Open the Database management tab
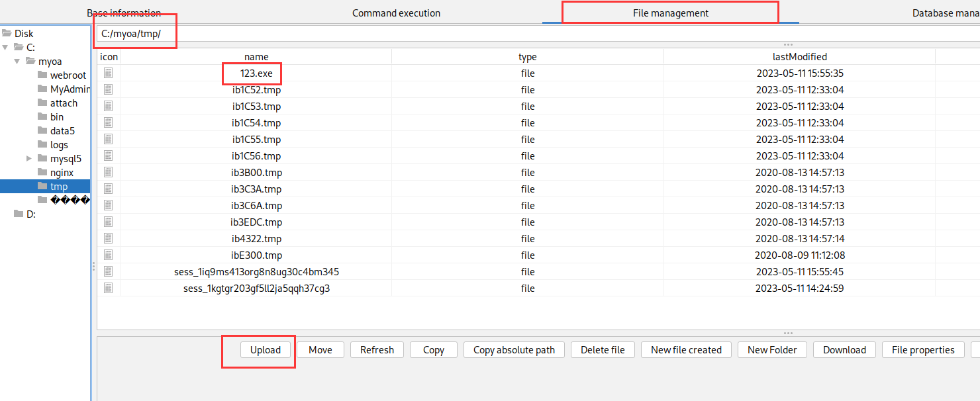Screen dimensions: 980x401 (946, 13)
